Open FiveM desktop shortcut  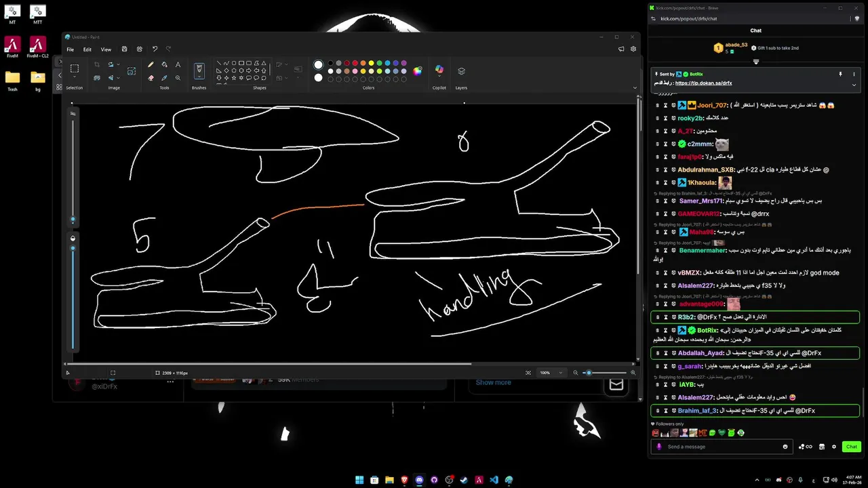[x=12, y=47]
